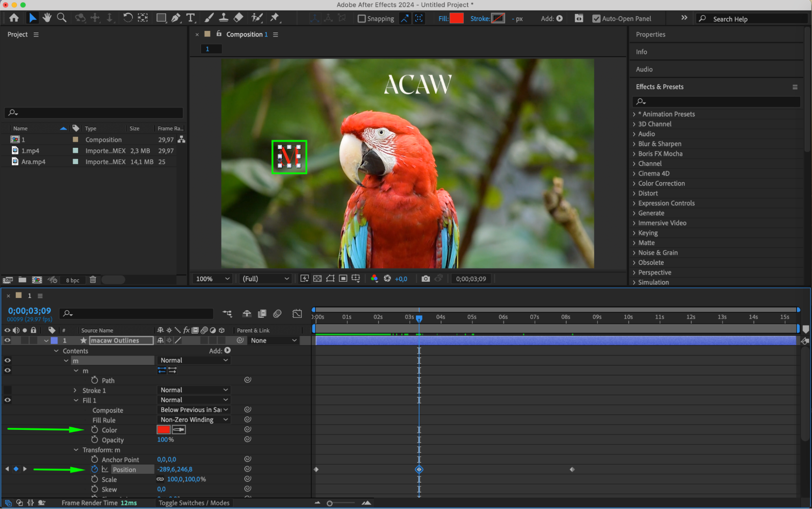The height and width of the screenshot is (509, 812).
Task: Open Fill Rule Non-Zero Winding dropdown
Action: point(193,420)
